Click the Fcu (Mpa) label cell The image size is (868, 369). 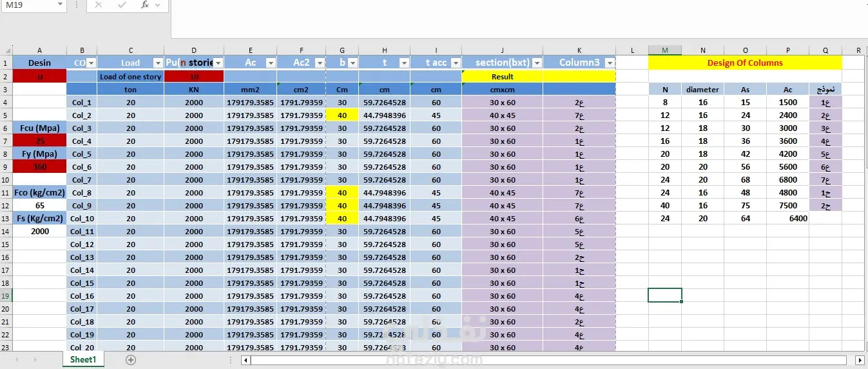pos(39,128)
